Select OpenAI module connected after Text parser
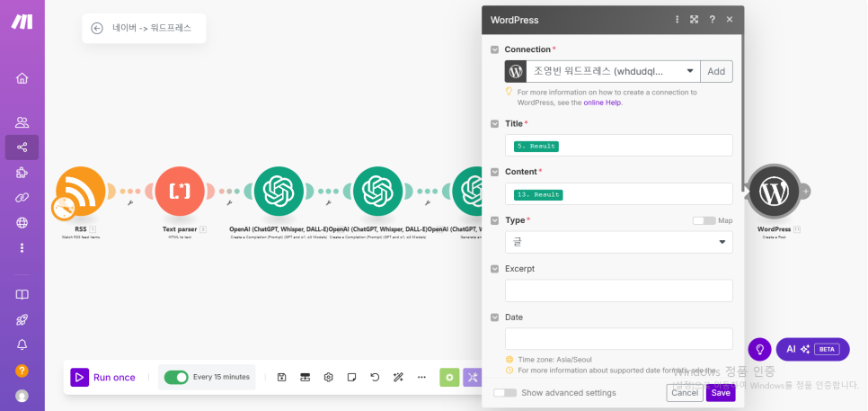Viewport: 868px width, 411px height. pos(279,191)
